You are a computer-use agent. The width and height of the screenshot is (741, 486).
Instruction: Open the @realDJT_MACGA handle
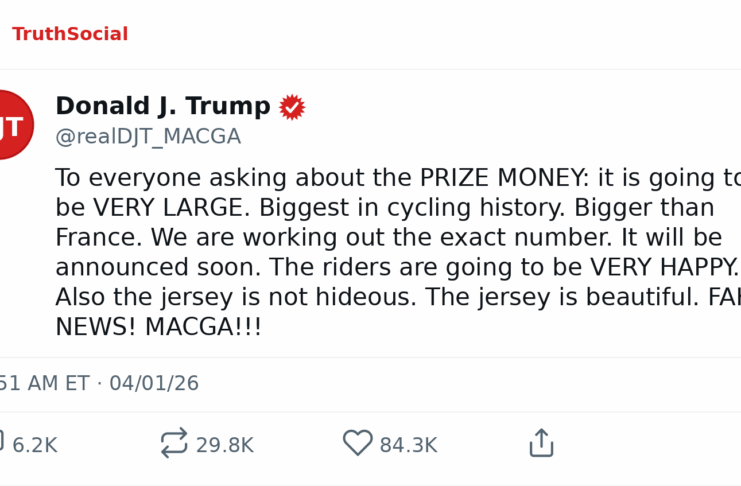point(147,137)
